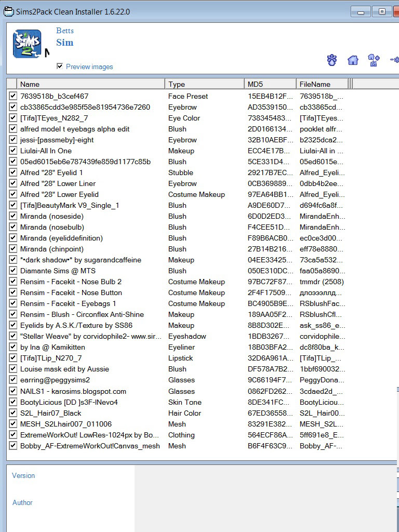The width and height of the screenshot is (399, 532).
Task: Select 05ed6015eb6e787439fe859d1177c85b Blush row
Action: [178, 162]
